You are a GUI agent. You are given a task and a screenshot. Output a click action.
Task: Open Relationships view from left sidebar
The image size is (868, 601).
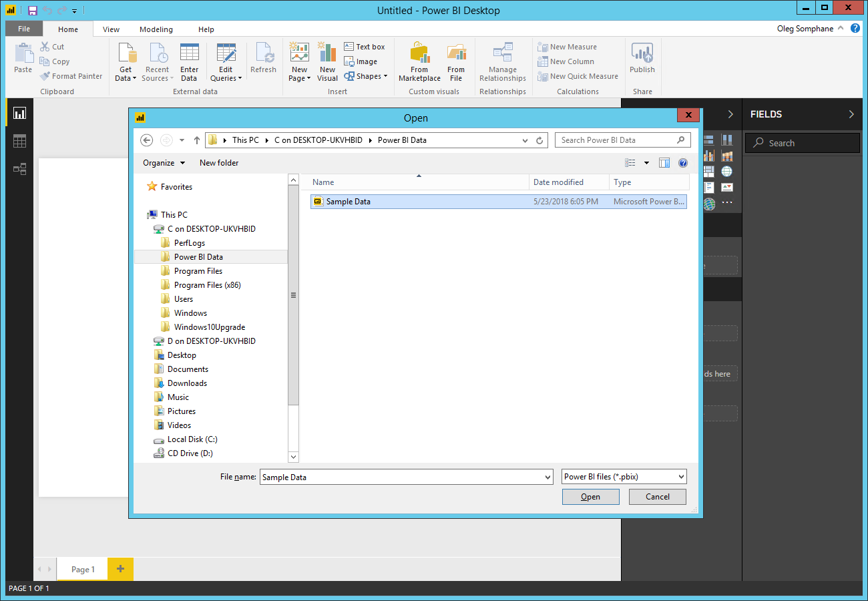(19, 169)
